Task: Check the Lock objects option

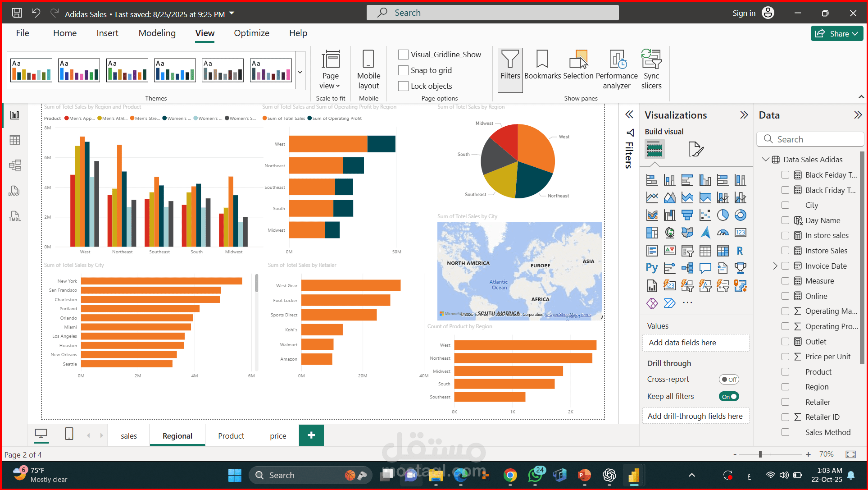Action: coord(403,86)
